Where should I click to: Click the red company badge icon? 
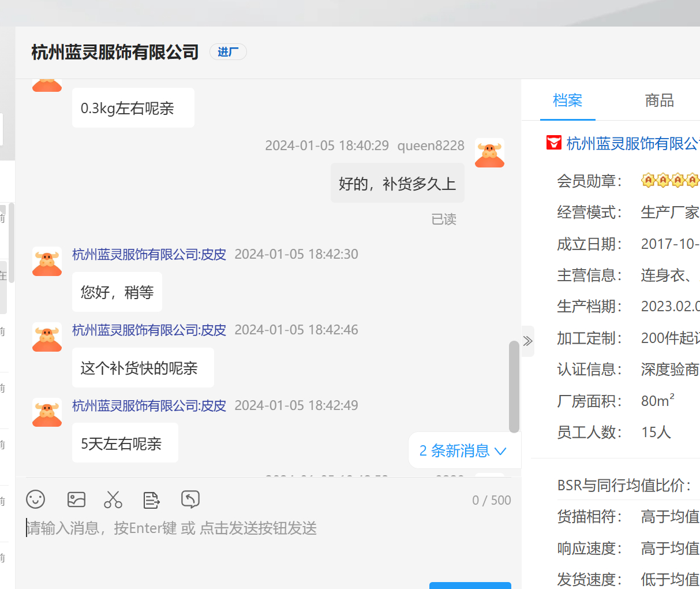[x=553, y=143]
